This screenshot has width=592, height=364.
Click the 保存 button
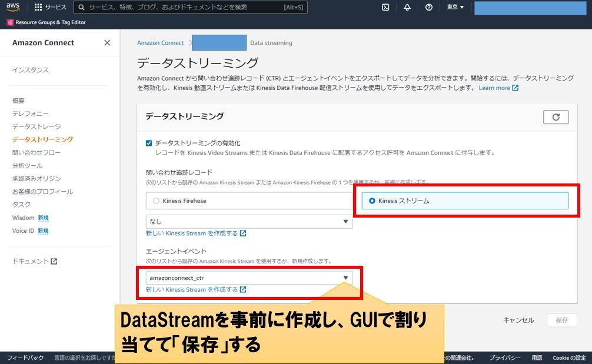point(561,320)
